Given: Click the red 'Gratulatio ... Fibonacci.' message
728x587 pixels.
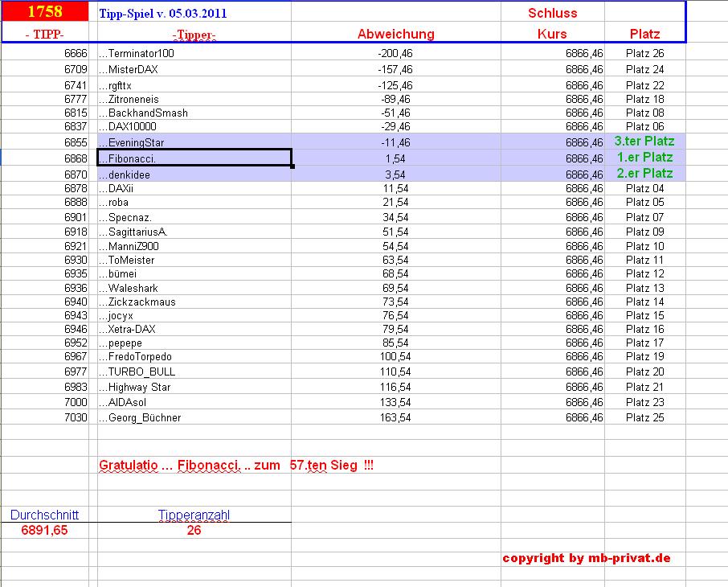Looking at the screenshot, I should [236, 466].
